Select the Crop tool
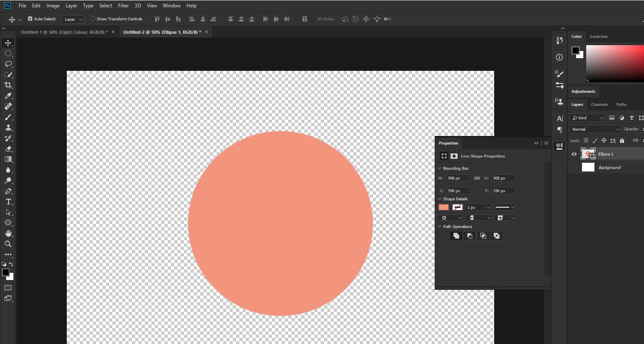 [x=8, y=85]
